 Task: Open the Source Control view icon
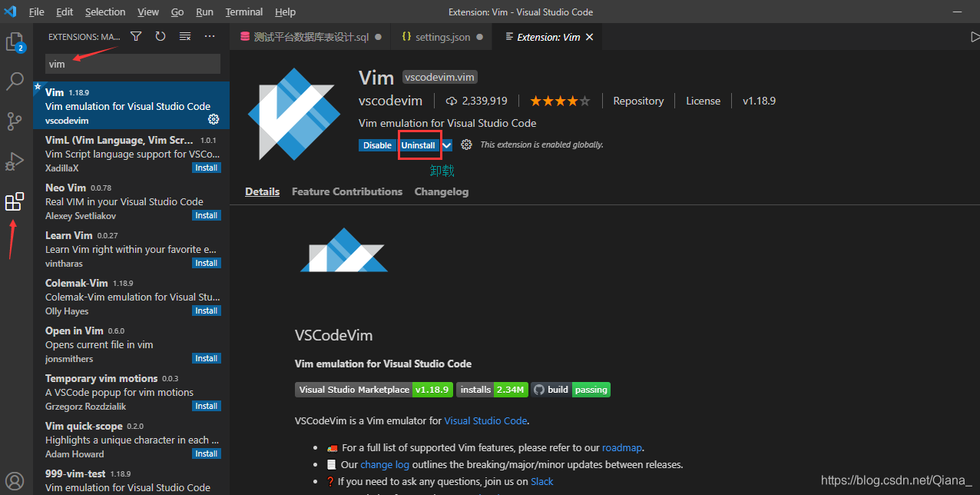point(15,121)
